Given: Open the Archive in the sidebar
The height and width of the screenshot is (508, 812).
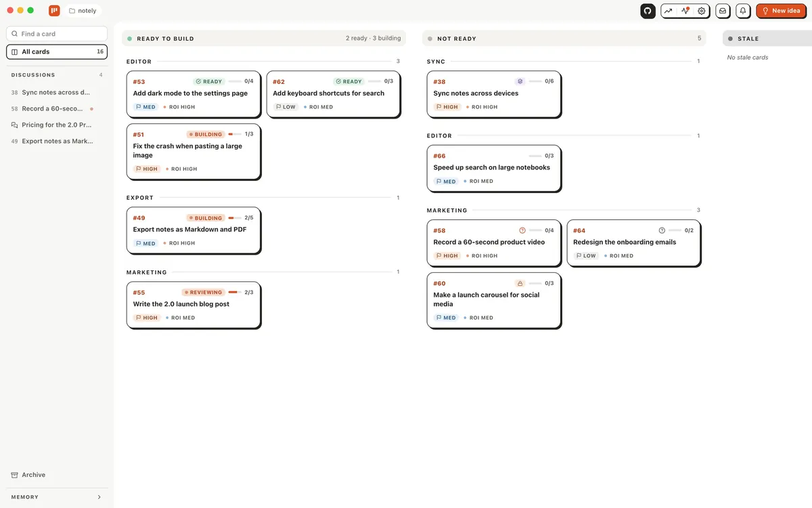Looking at the screenshot, I should tap(57, 475).
